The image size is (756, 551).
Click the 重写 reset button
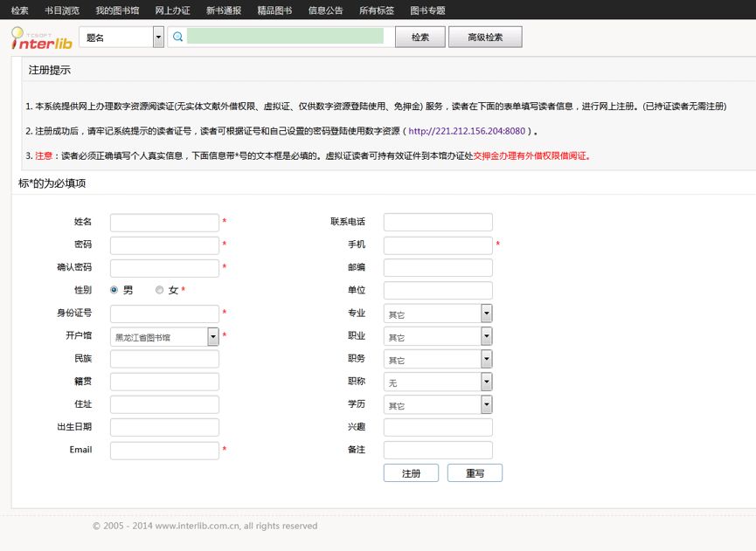(x=475, y=473)
